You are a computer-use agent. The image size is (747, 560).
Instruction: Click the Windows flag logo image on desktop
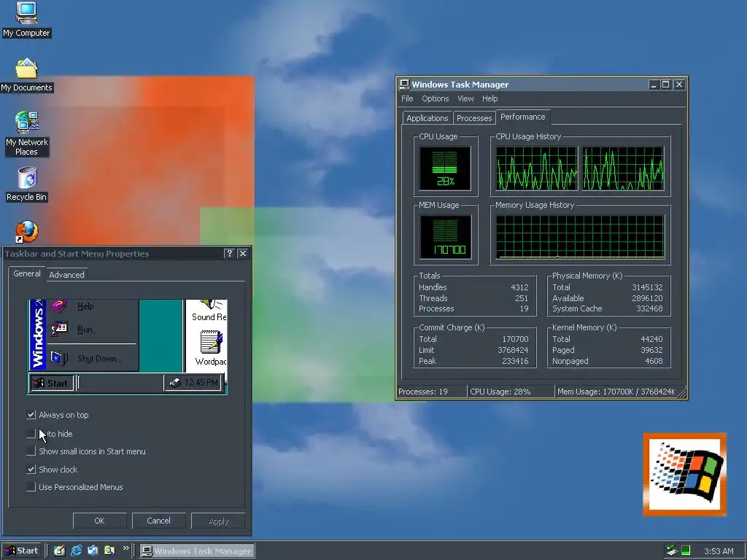[684, 474]
